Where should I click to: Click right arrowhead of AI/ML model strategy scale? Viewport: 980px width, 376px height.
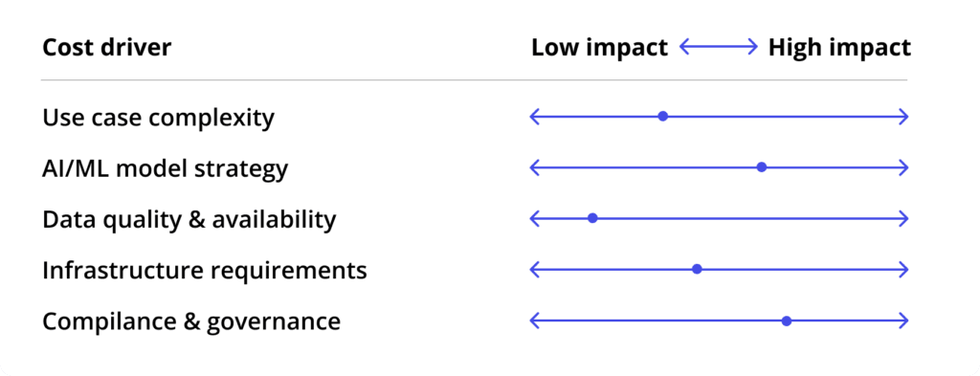point(903,166)
